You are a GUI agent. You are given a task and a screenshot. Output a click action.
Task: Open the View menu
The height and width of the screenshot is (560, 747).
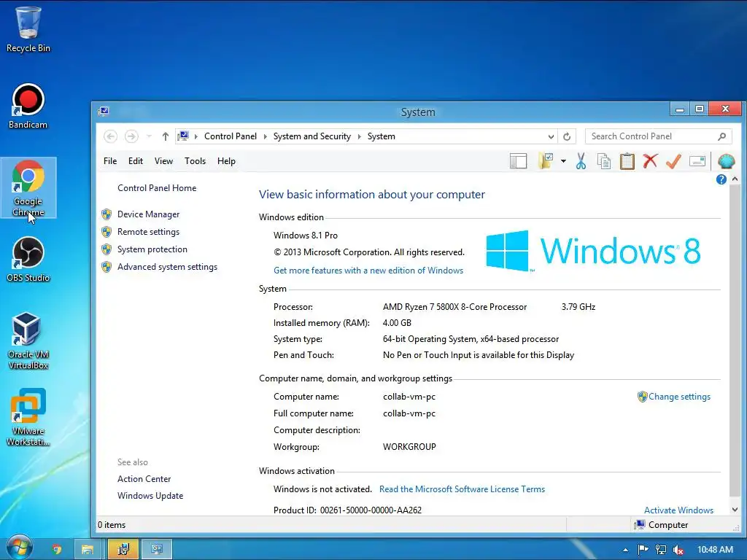pos(163,161)
